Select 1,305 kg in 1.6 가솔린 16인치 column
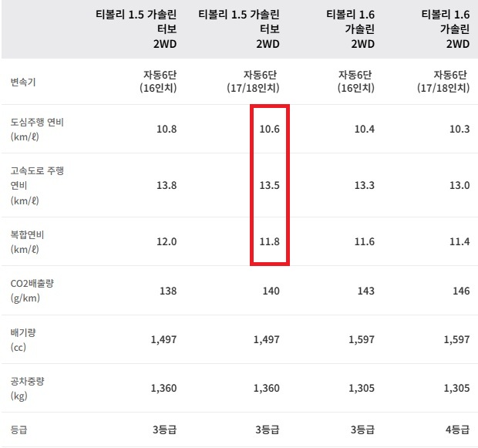 [362, 388]
